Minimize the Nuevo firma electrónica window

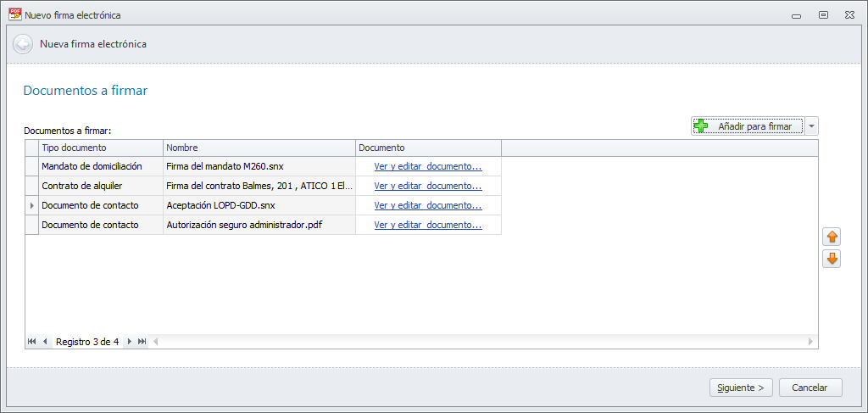(x=797, y=15)
